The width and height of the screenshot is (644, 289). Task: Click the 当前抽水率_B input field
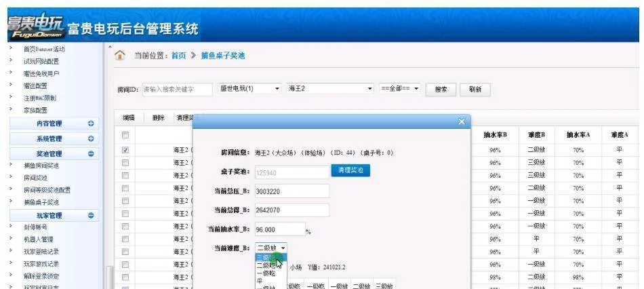(x=279, y=229)
